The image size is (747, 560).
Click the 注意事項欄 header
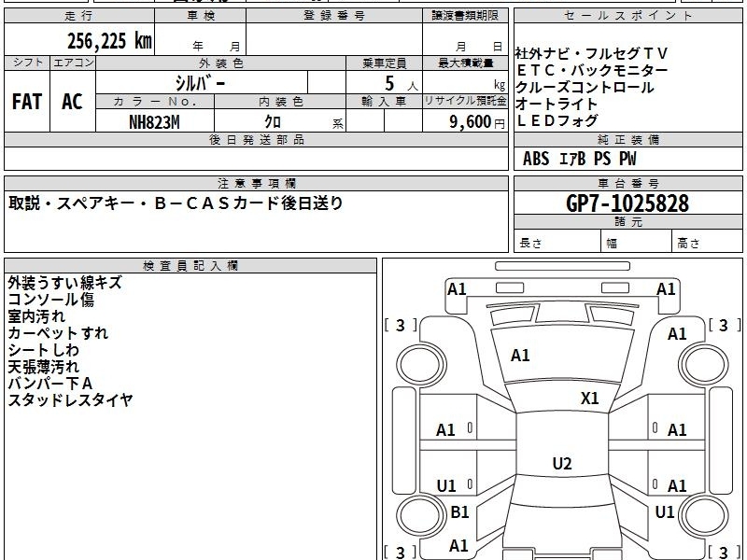256,183
